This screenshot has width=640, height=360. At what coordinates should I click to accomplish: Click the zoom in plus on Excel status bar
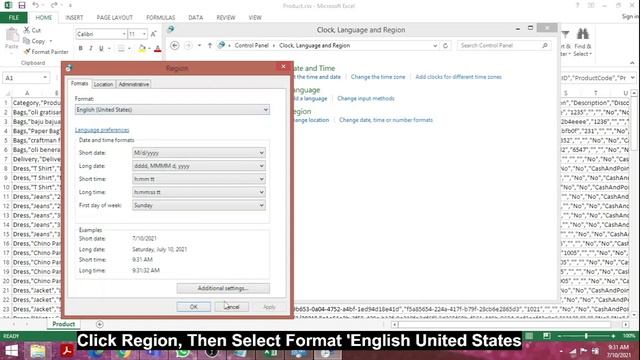click(x=613, y=336)
